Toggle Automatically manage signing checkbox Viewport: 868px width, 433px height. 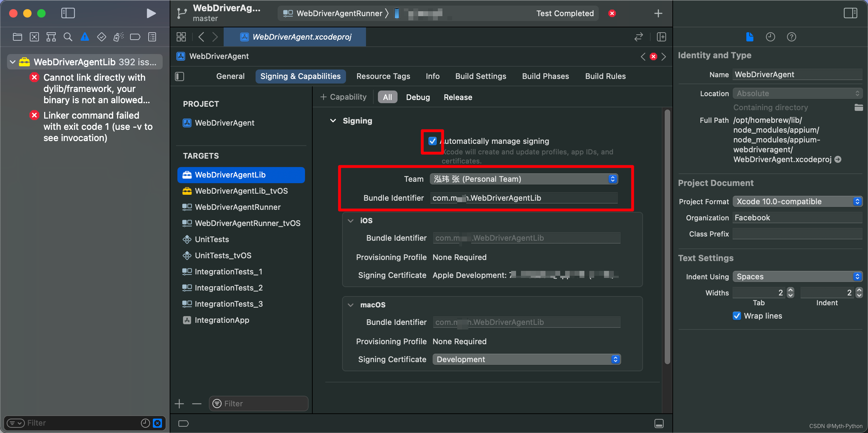point(432,141)
